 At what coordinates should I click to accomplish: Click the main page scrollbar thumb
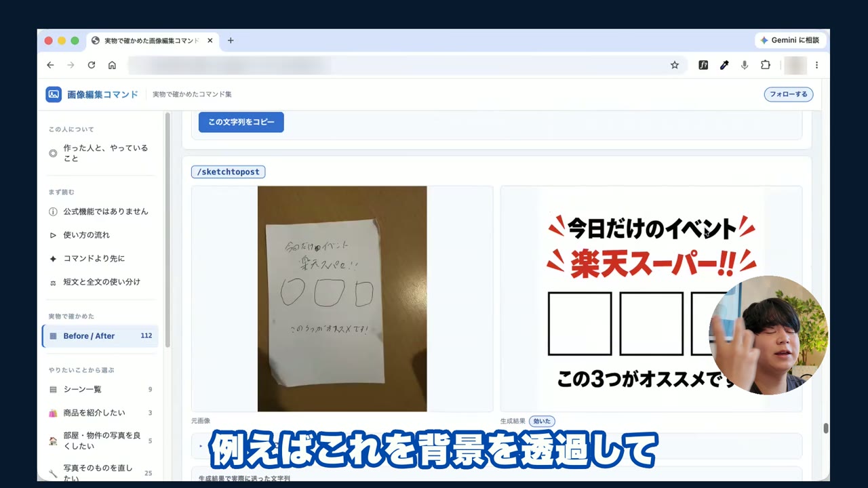point(826,428)
